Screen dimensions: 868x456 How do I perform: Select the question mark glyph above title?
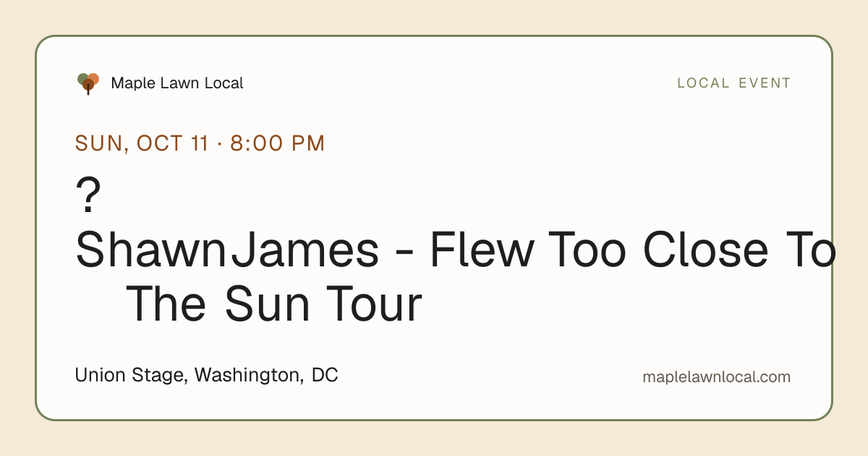[87, 197]
